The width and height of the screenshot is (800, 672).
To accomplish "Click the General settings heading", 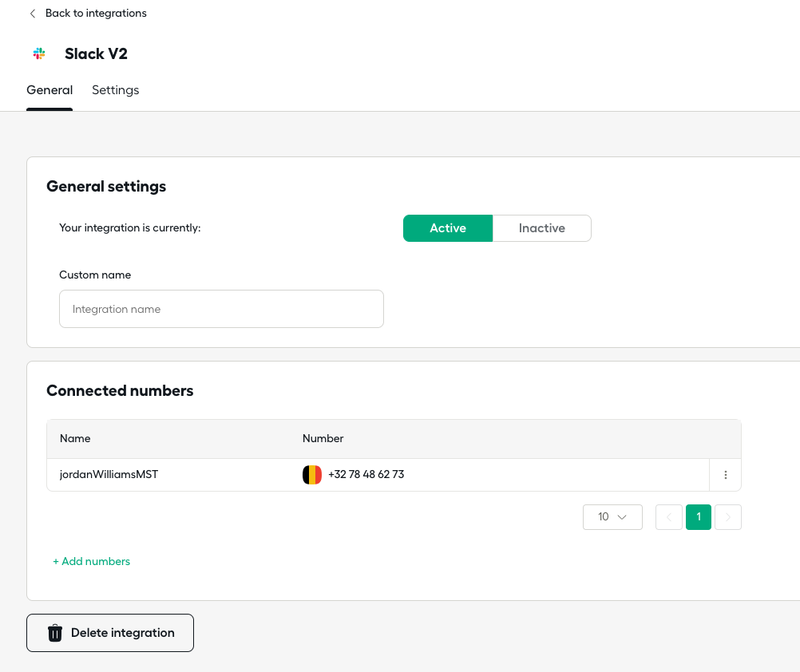I will click(x=106, y=187).
